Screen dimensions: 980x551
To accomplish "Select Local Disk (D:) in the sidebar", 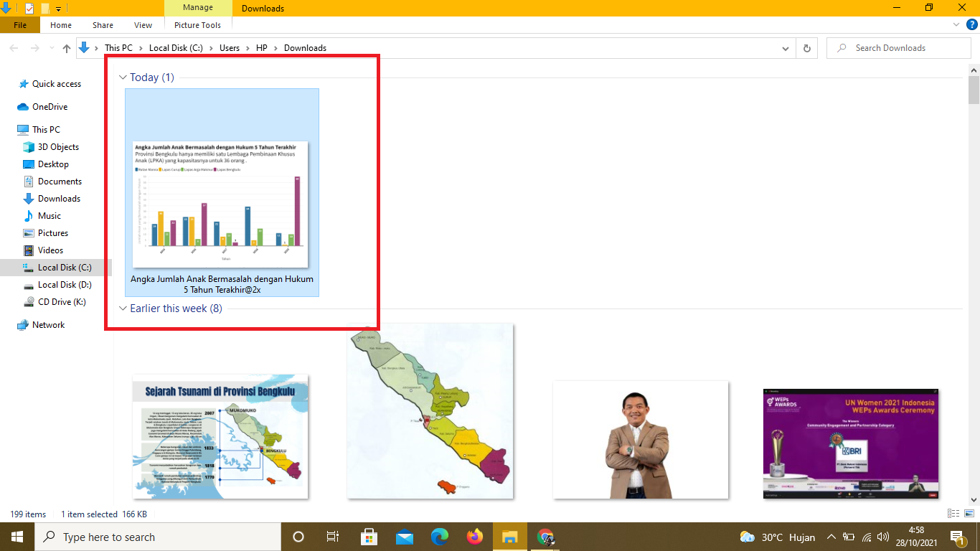I will 64,285.
